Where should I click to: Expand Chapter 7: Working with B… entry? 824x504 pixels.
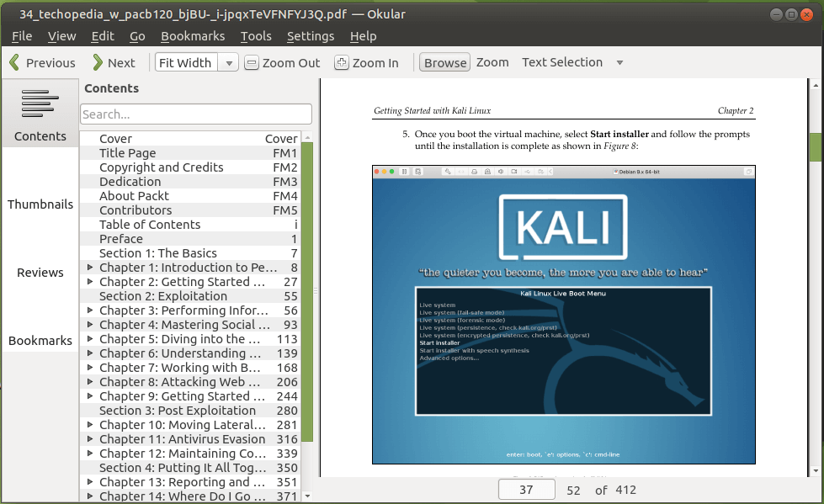coord(90,368)
